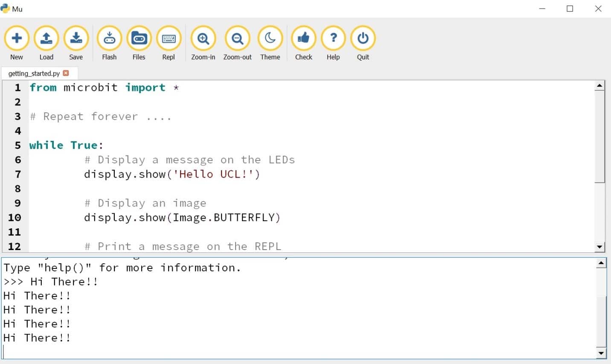Click the '# Display an image' comment

145,203
